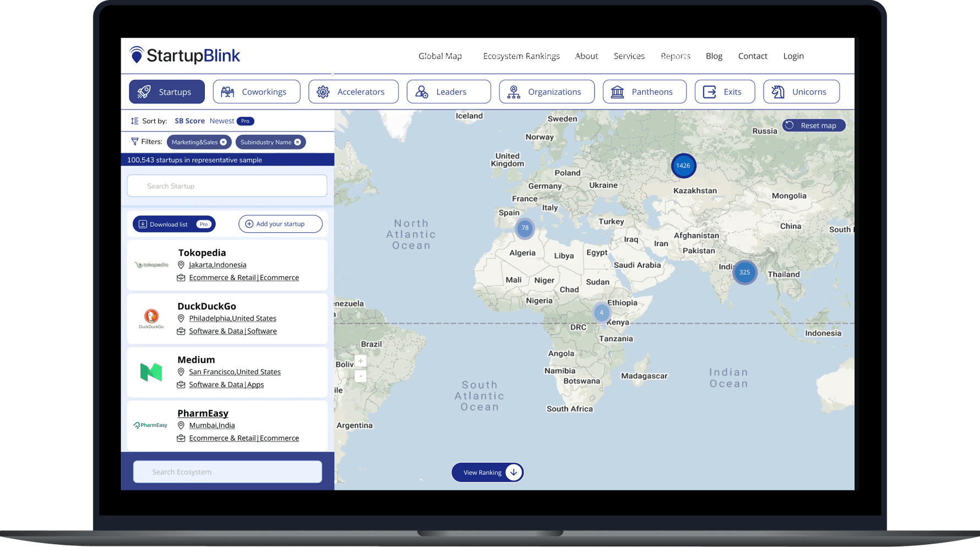This screenshot has width=980, height=547.
Task: Open the Newest Pro sort option
Action: click(x=222, y=121)
